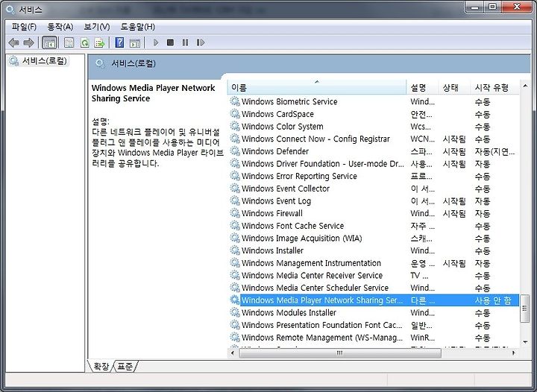Click the horizontal scrollbar right arrow
This screenshot has width=537, height=392.
pos(514,353)
